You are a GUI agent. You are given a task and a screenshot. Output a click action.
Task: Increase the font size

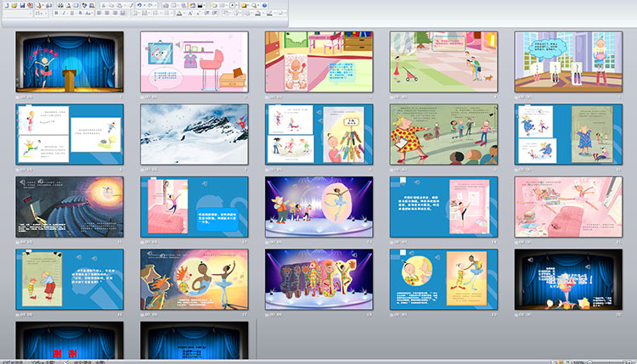190,13
